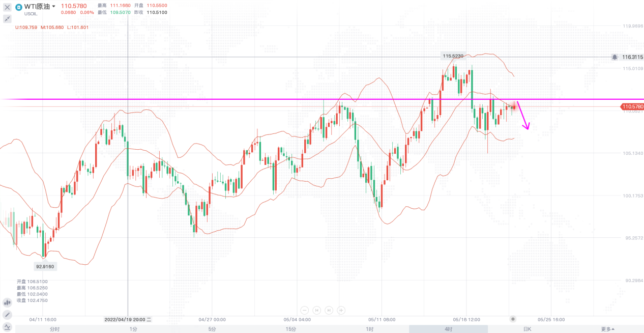644x333 pixels.
Task: Click the 0.06% change percentage
Action: tap(87, 12)
